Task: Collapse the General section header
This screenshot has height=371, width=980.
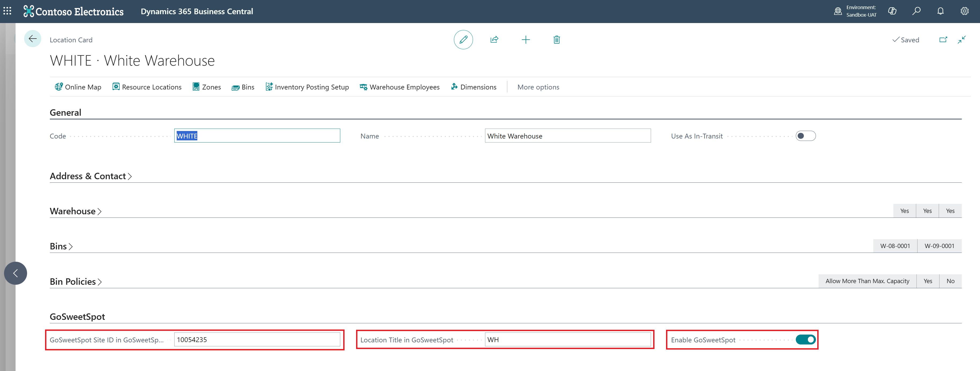Action: pyautogui.click(x=65, y=113)
